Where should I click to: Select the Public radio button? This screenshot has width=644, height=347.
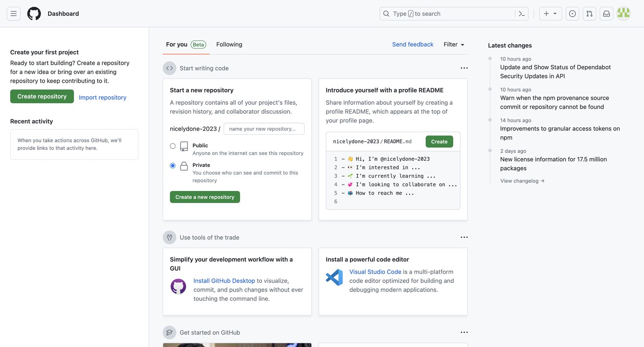[172, 146]
